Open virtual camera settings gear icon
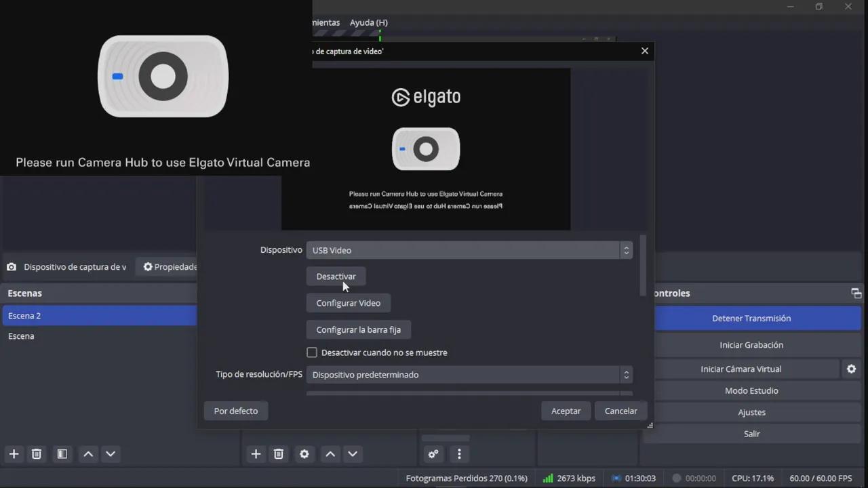Screen dimensions: 868x488 coord(851,369)
